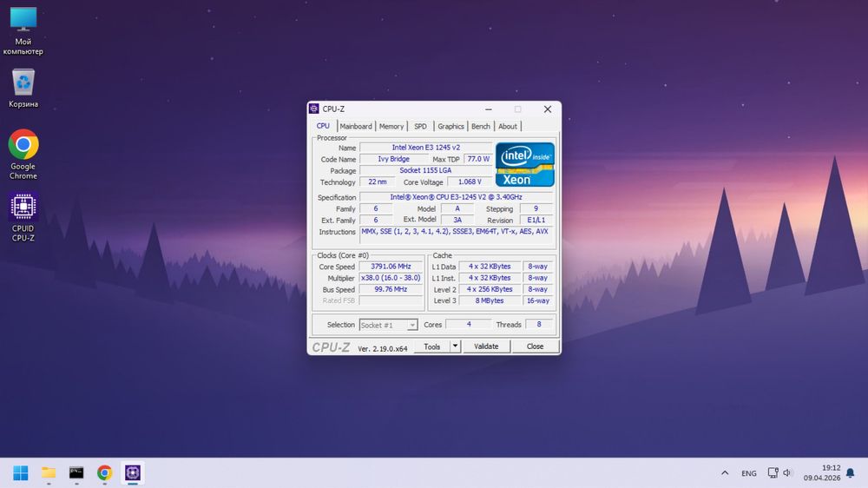Switch to the Graphics tab
This screenshot has height=488, width=868.
point(450,126)
